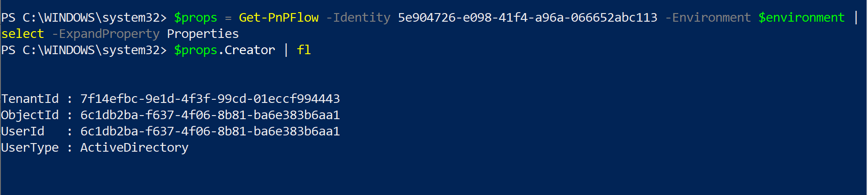Click the UserId GUID value
Viewport: 868px width, 195px height.
pyautogui.click(x=210, y=131)
